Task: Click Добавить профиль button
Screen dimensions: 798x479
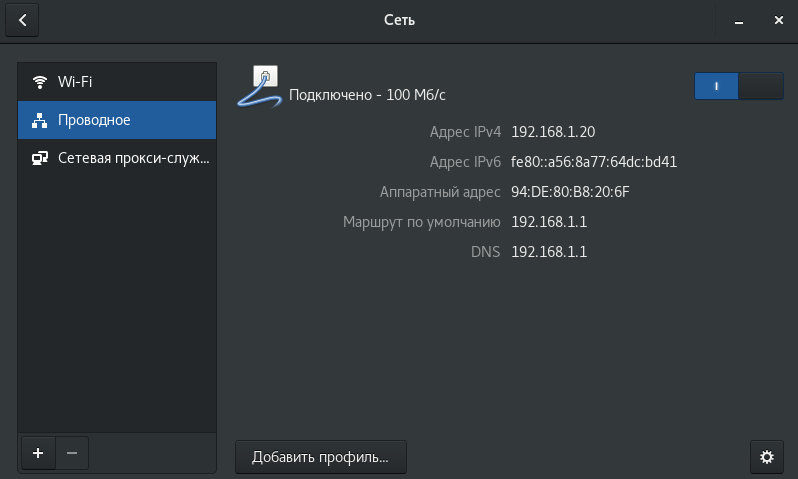Action: 321,457
